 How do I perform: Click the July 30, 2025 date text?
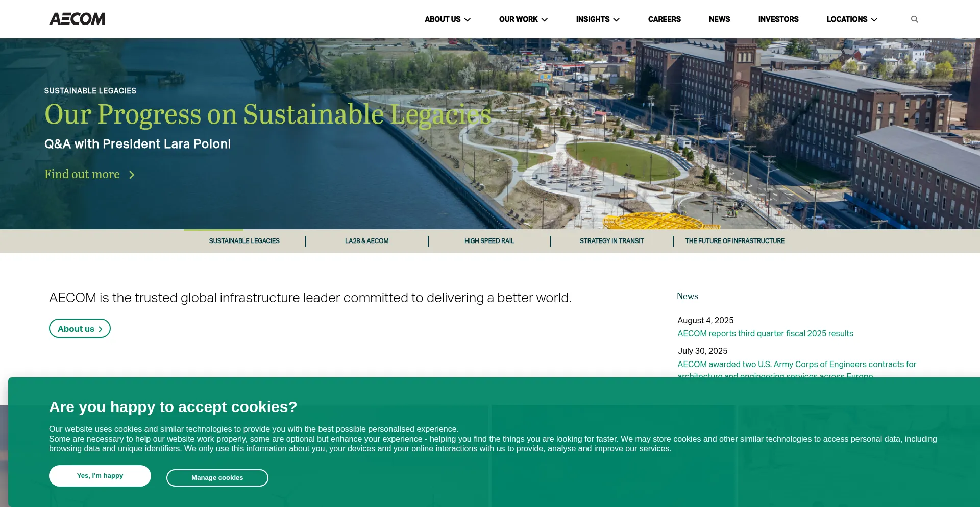pos(702,351)
